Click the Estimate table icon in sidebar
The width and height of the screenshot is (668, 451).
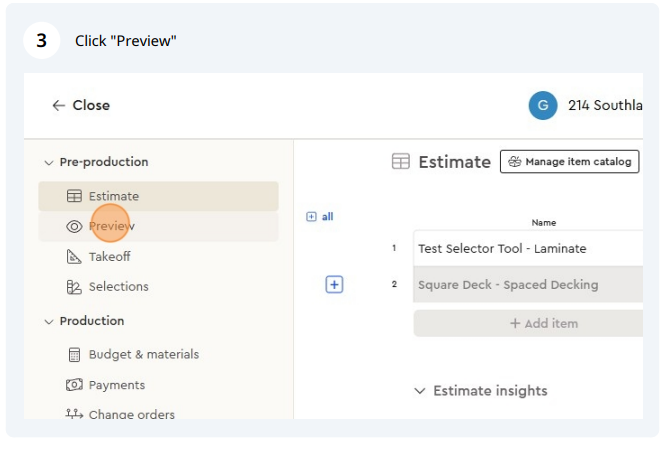[74, 196]
